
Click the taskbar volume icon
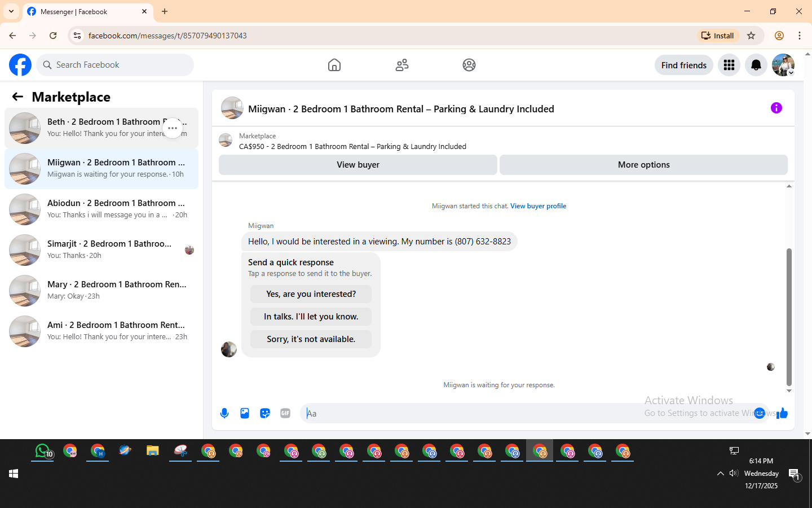tap(733, 473)
